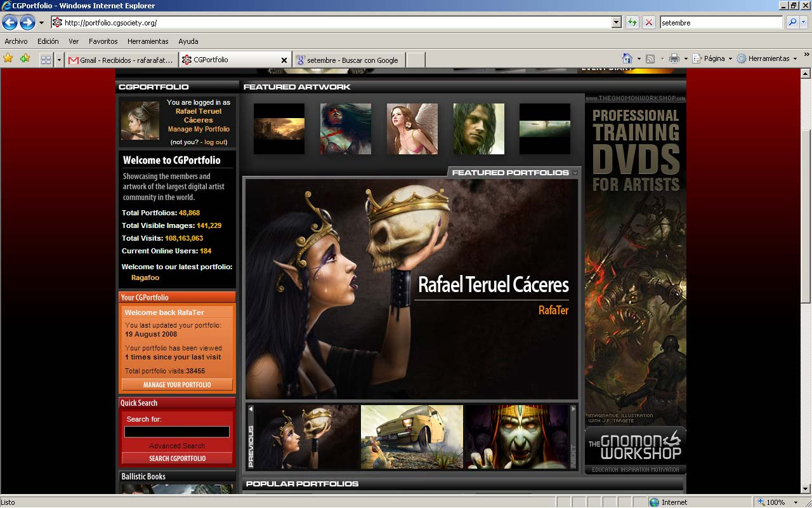Click the 'setembre' browser search box

(721, 22)
